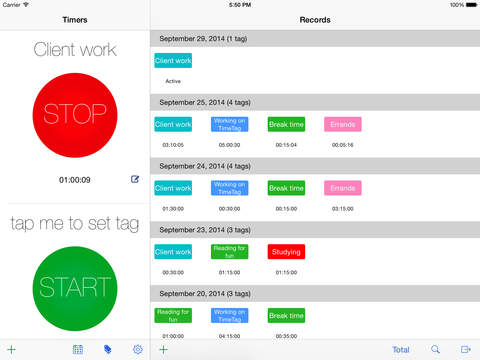
Task: Show Total records summary
Action: point(401,349)
